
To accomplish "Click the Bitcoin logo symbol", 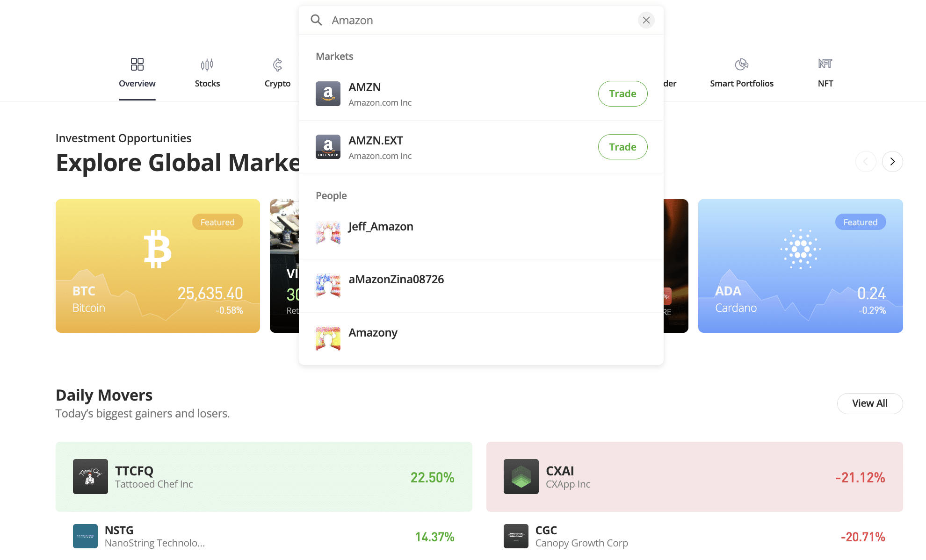I will [158, 249].
